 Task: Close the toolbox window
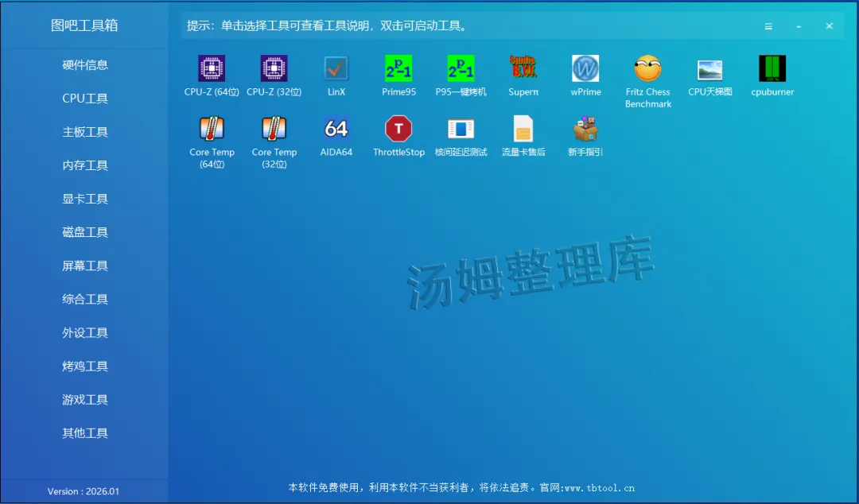pyautogui.click(x=830, y=25)
